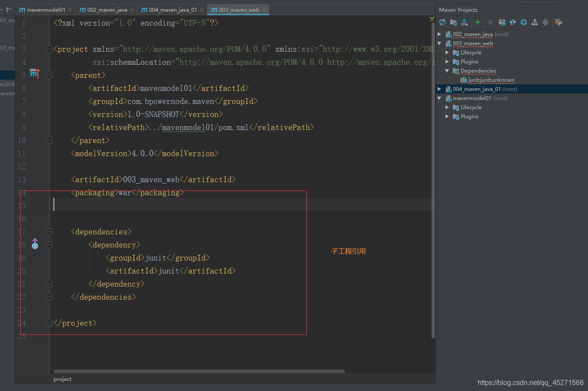This screenshot has height=391, width=588.
Task: Reimport all Maven projects
Action: pyautogui.click(x=442, y=22)
